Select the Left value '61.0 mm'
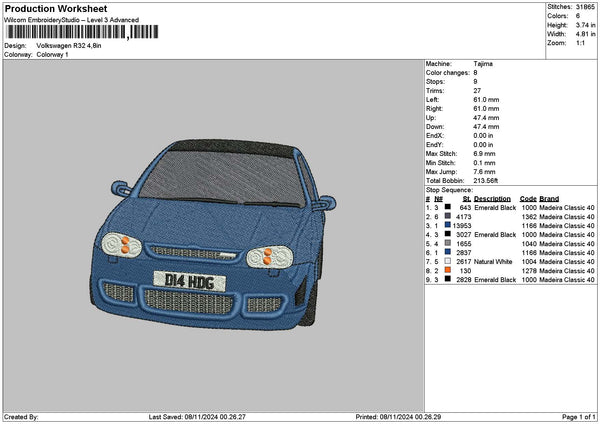This screenshot has height=424, width=600. click(x=486, y=99)
